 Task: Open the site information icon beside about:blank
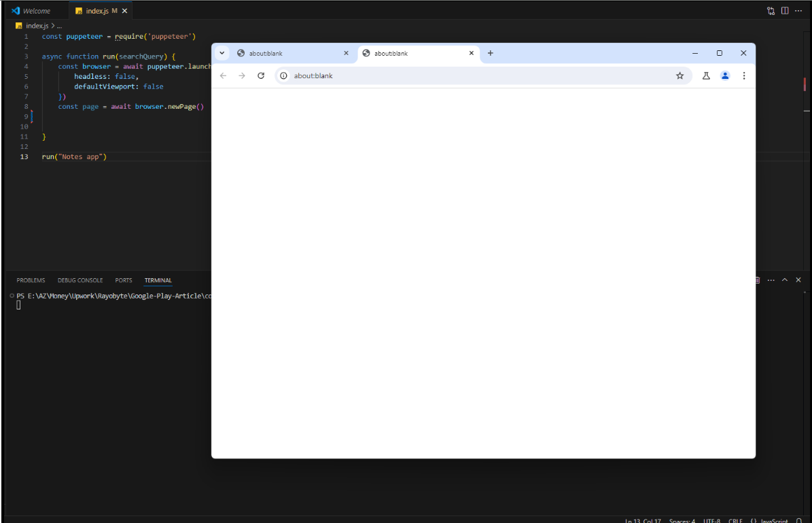click(x=283, y=76)
